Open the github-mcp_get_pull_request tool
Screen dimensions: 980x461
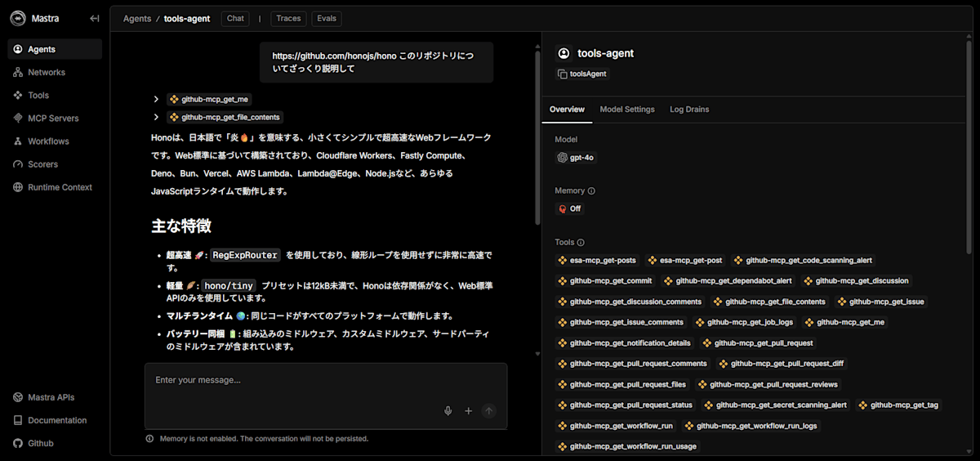click(758, 343)
